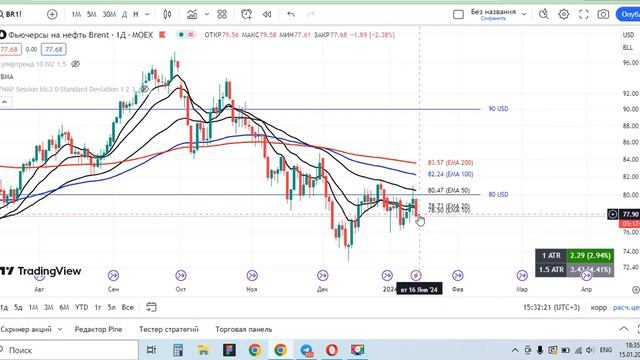Viewport: 640px width, 360px height.
Task: Open Opera browser in taskbar
Action: [332, 350]
